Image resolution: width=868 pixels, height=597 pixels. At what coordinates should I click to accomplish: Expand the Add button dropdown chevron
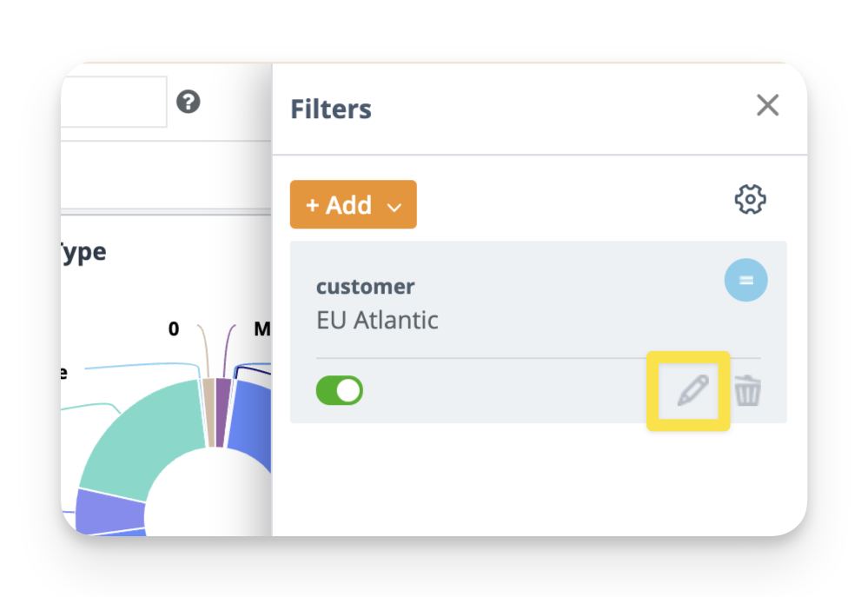394,207
